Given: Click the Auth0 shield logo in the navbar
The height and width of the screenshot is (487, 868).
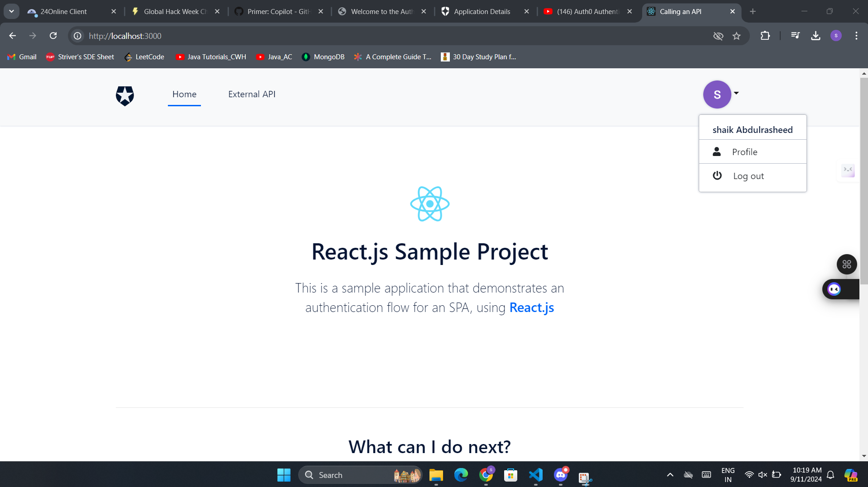Looking at the screenshot, I should click(x=125, y=96).
